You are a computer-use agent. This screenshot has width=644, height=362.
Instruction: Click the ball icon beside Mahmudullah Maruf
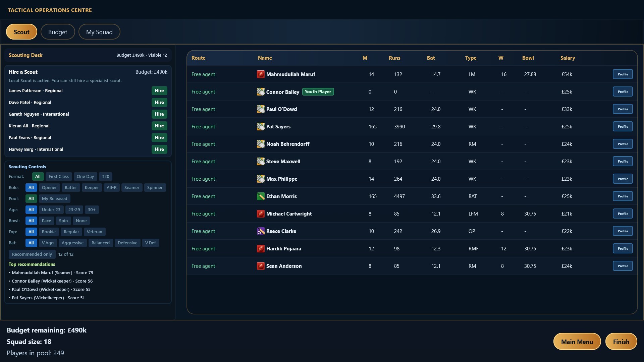click(261, 74)
